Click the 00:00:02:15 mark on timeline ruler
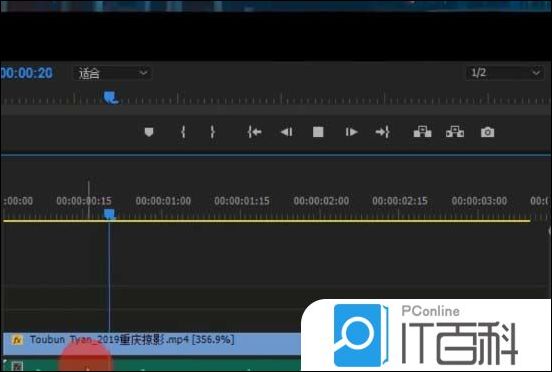 point(400,201)
